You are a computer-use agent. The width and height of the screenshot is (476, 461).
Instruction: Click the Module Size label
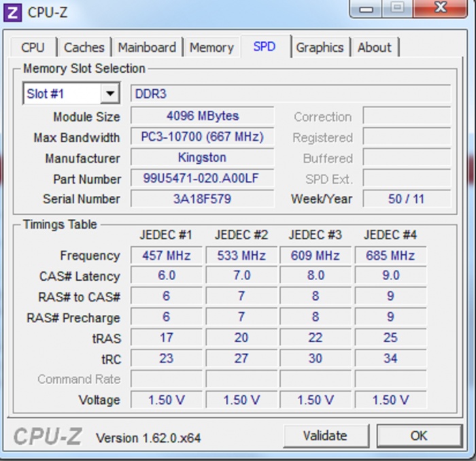point(86,117)
